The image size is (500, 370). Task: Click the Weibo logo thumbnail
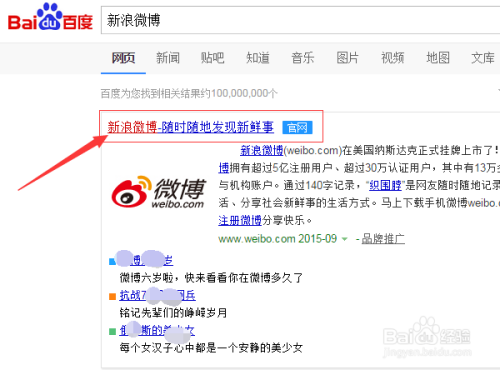[159, 192]
